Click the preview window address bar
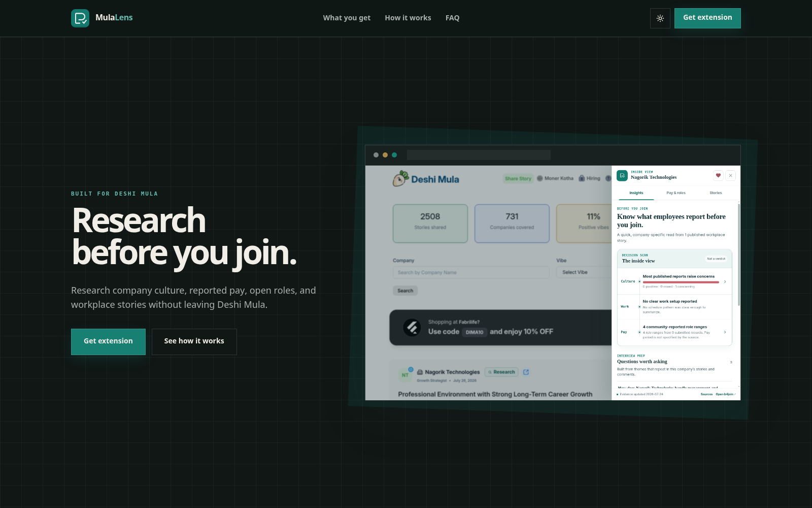Screen dimensions: 812x508 point(479,155)
